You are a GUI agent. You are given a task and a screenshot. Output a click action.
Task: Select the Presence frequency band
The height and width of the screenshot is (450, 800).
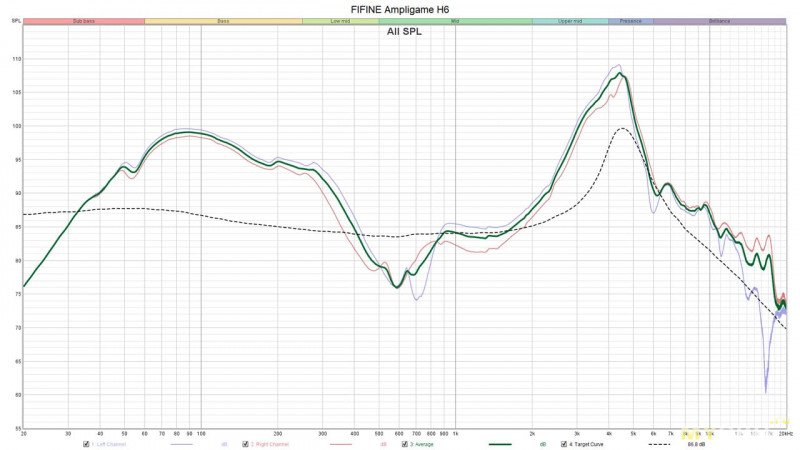coord(631,20)
